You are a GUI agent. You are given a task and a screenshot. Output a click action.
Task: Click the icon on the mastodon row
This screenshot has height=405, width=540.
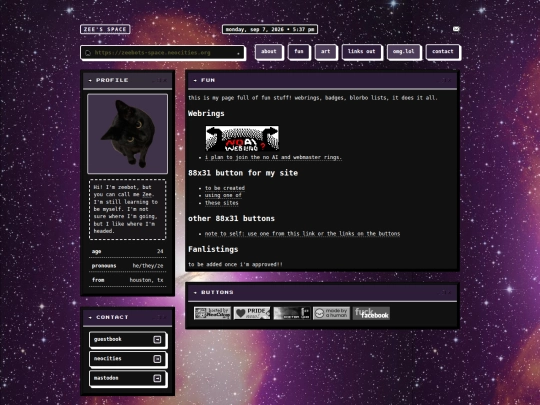(157, 378)
